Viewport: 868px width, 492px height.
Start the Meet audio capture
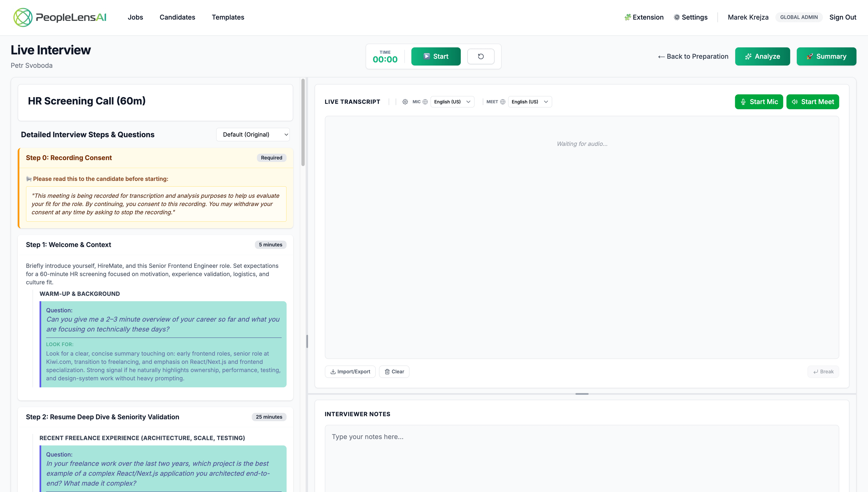(813, 102)
